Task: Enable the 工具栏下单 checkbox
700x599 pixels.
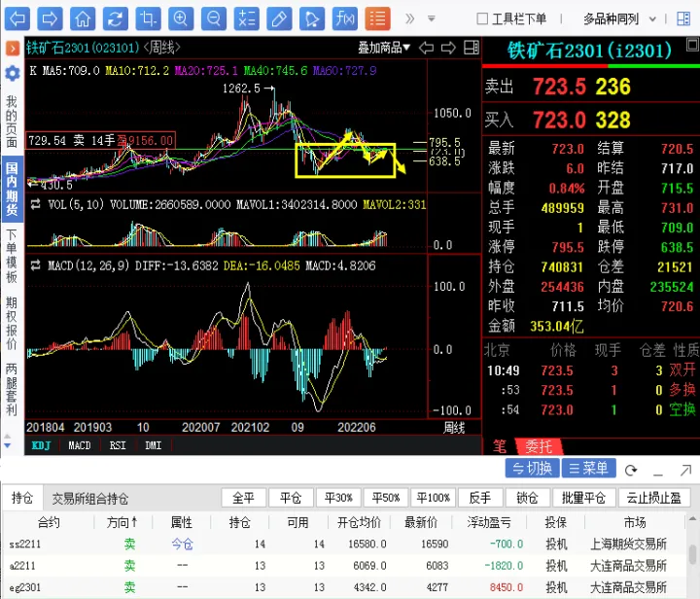Action: point(482,18)
